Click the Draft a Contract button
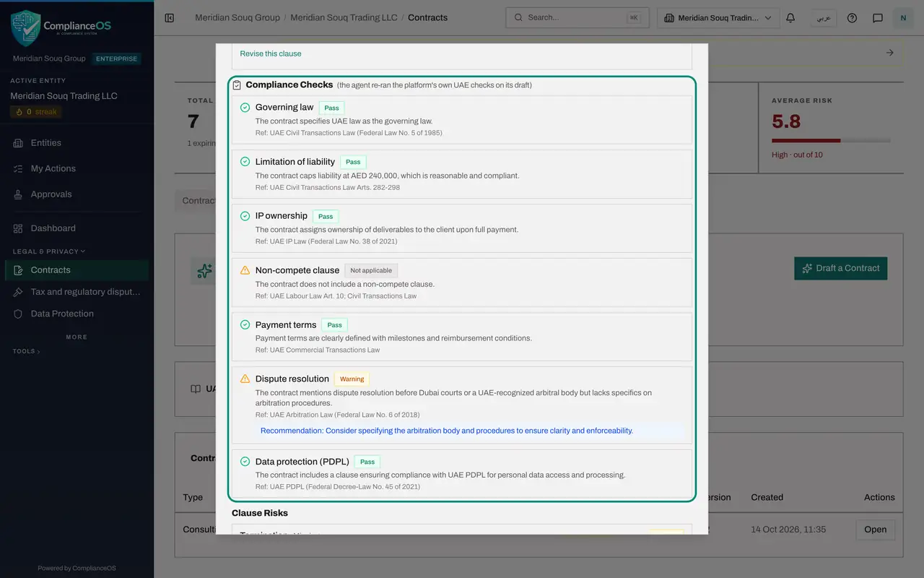The width and height of the screenshot is (924, 578). (841, 268)
